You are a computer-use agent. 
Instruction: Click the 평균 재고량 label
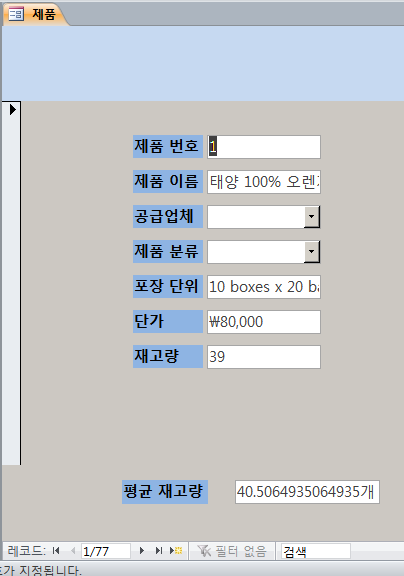tap(165, 492)
